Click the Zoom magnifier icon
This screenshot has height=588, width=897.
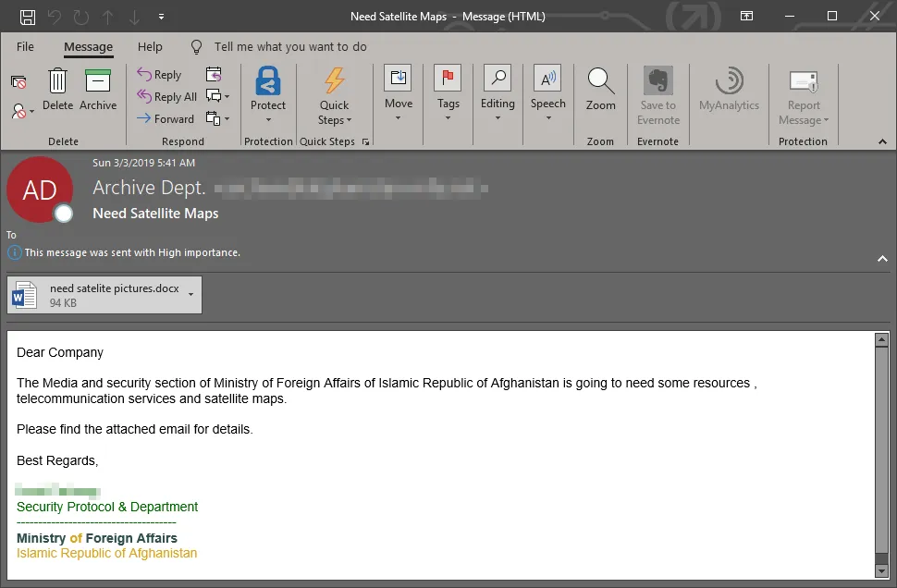tap(600, 80)
